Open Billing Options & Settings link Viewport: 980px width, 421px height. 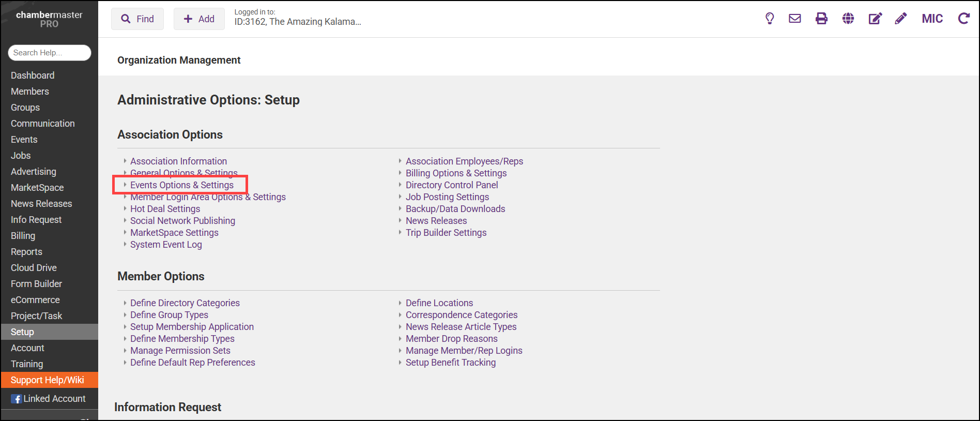(x=456, y=173)
